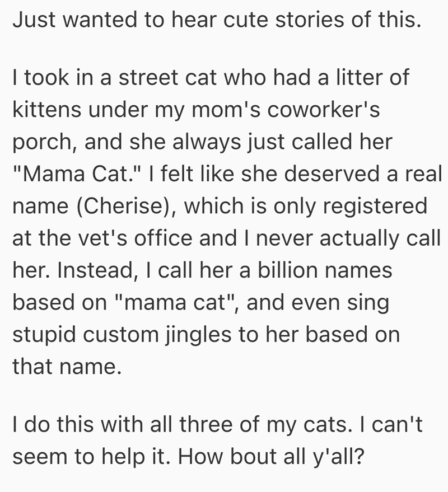Click the word "deserved" in the paragraph

pos(338,175)
